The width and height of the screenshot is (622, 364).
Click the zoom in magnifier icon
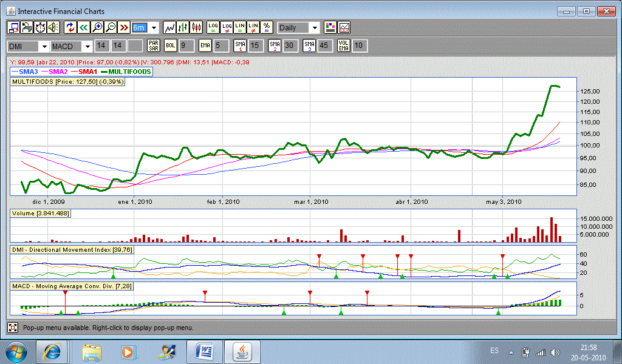[x=97, y=27]
